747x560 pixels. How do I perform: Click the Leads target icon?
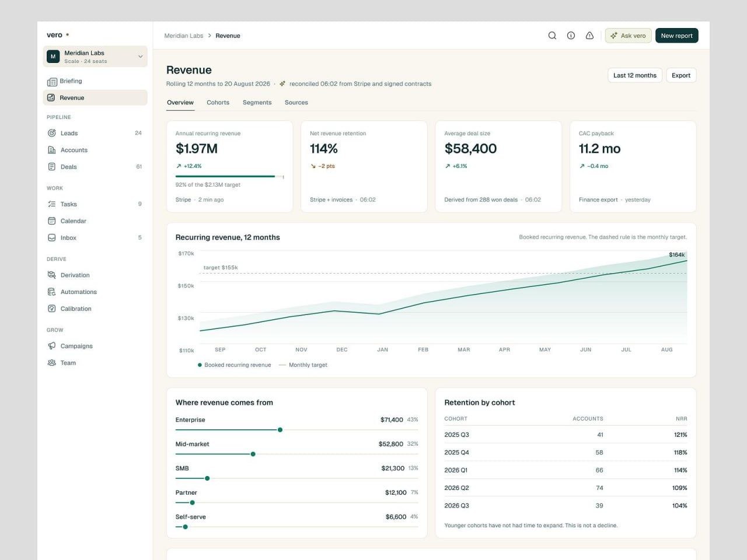click(x=52, y=133)
